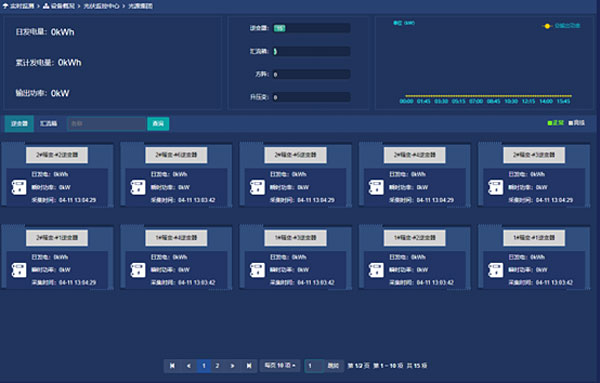600x383 pixels.
Task: Click the 设备概况 breadcrumb icon
Action: click(46, 6)
